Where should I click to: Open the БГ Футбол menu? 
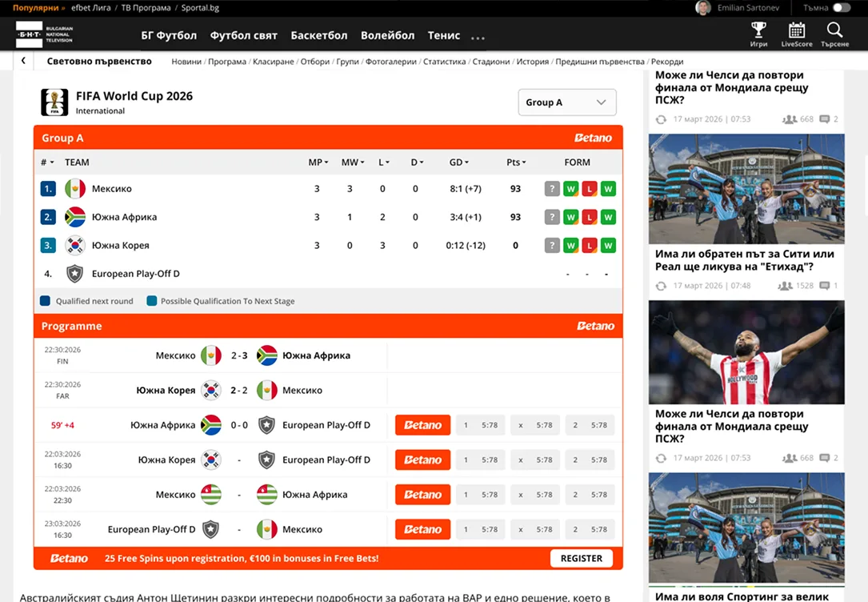tap(169, 35)
